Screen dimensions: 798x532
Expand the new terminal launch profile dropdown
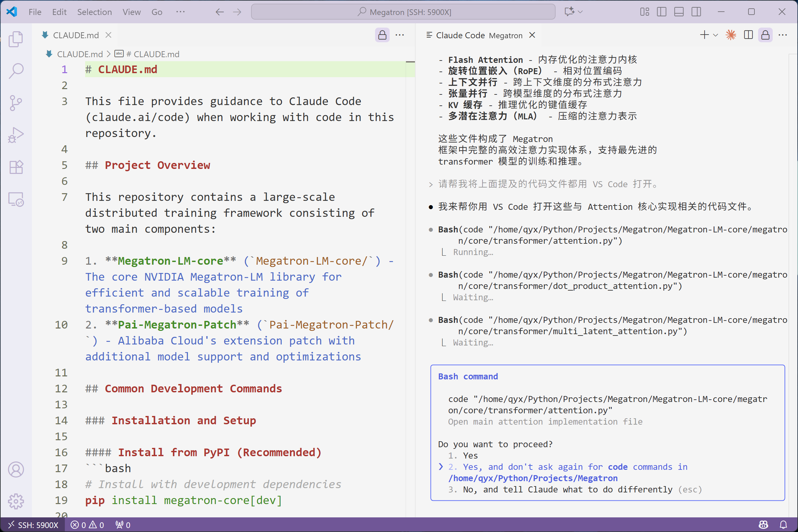point(716,35)
